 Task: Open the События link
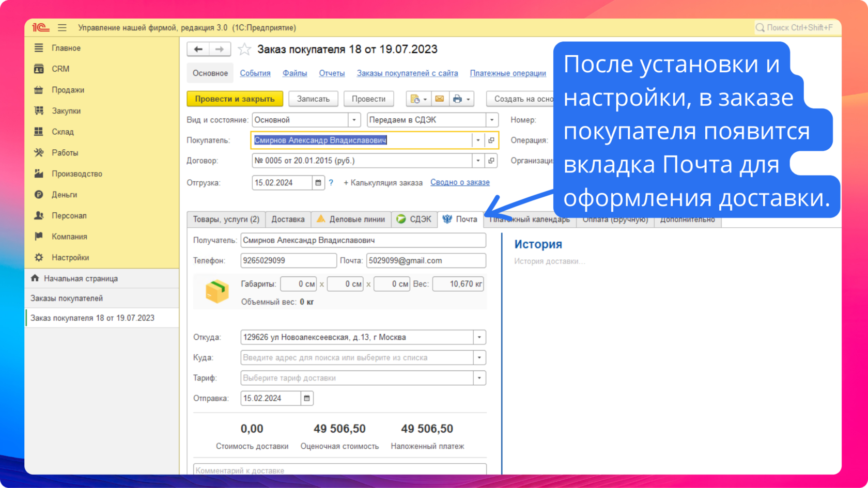coord(255,73)
